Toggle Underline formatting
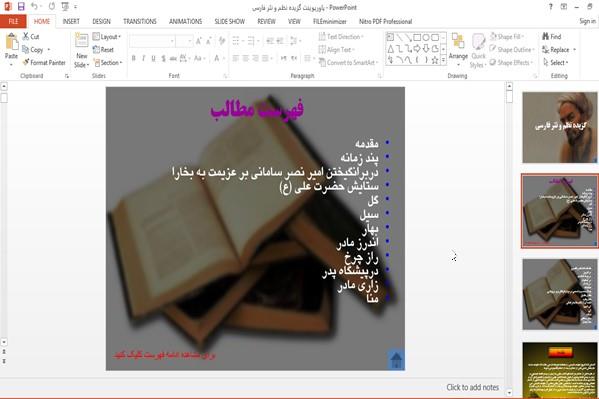The width and height of the screenshot is (599, 399). [x=153, y=58]
